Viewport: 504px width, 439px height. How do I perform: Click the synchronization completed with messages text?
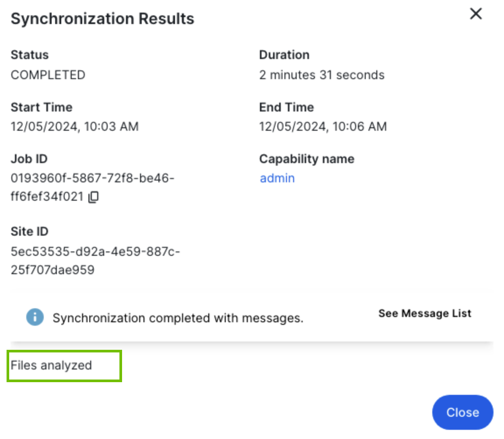(178, 318)
